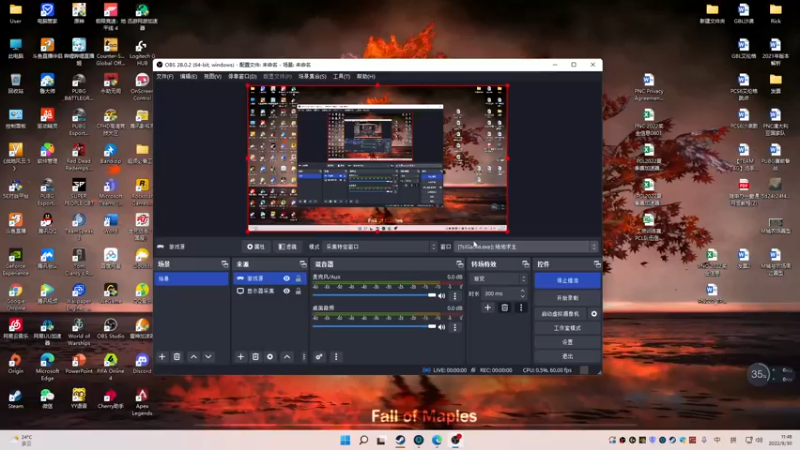Pop out the Scenes dock with its float icon
Viewport: 800px width, 450px height.
224,264
